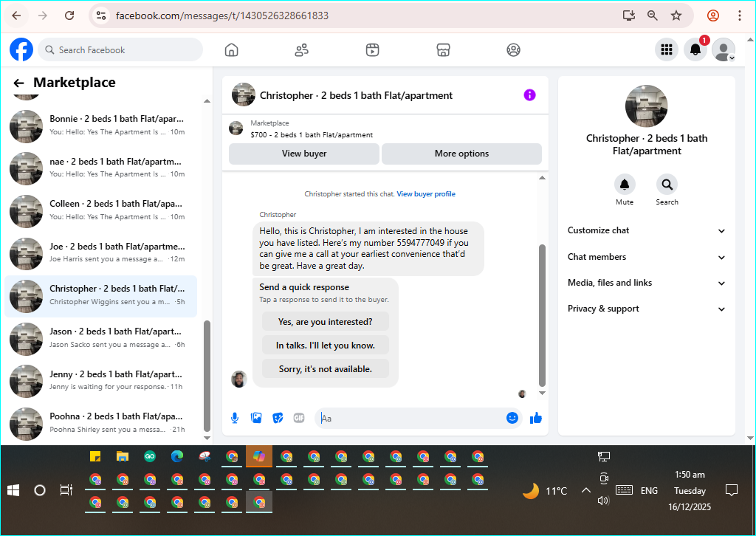Bookmark this page with the star icon
Viewport: 756px width, 536px height.
(676, 16)
